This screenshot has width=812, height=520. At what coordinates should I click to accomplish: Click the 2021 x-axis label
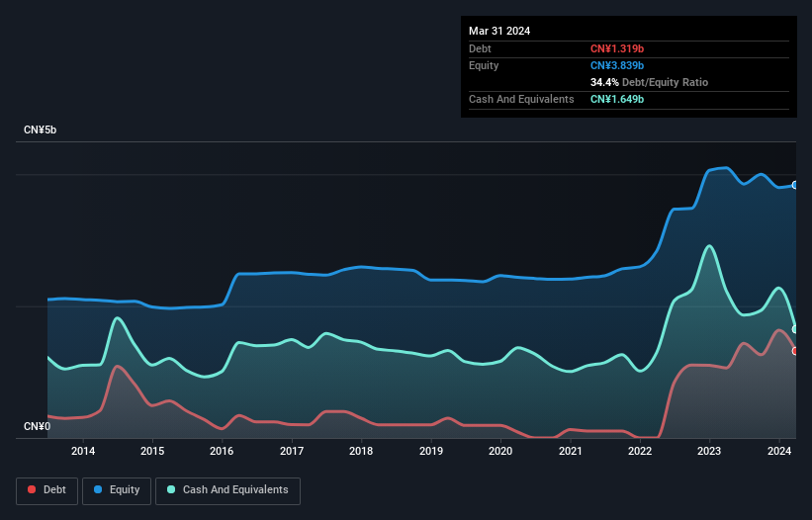(x=570, y=451)
